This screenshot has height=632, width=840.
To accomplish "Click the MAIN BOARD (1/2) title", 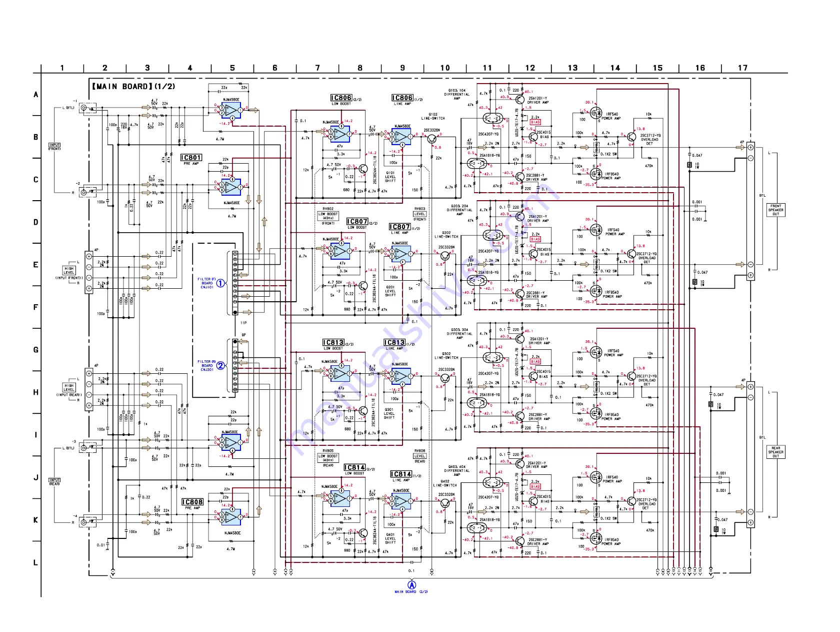I will point(133,87).
